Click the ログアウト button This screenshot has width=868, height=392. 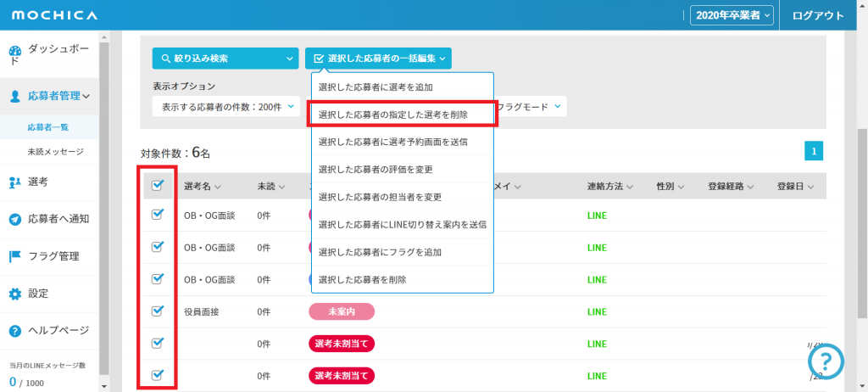pyautogui.click(x=818, y=14)
